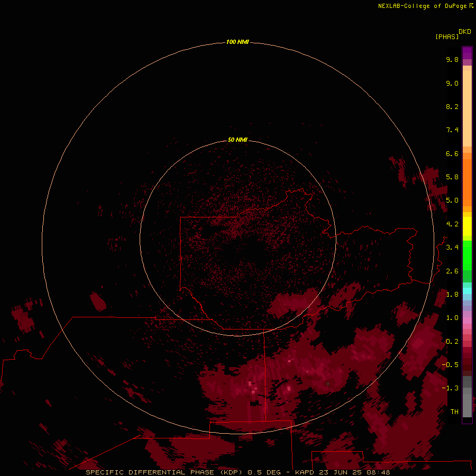Click the 9.8 value on color scale
Image resolution: width=476 pixels, height=476 pixels.
click(452, 59)
